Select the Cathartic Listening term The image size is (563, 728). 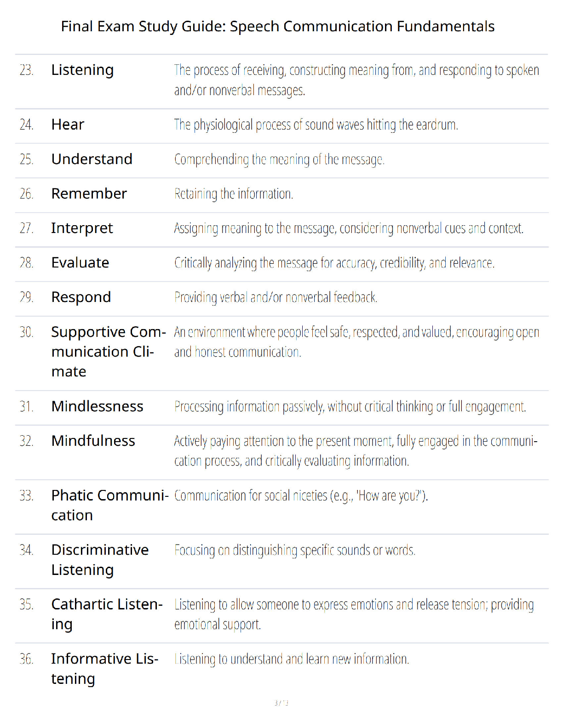tap(107, 614)
